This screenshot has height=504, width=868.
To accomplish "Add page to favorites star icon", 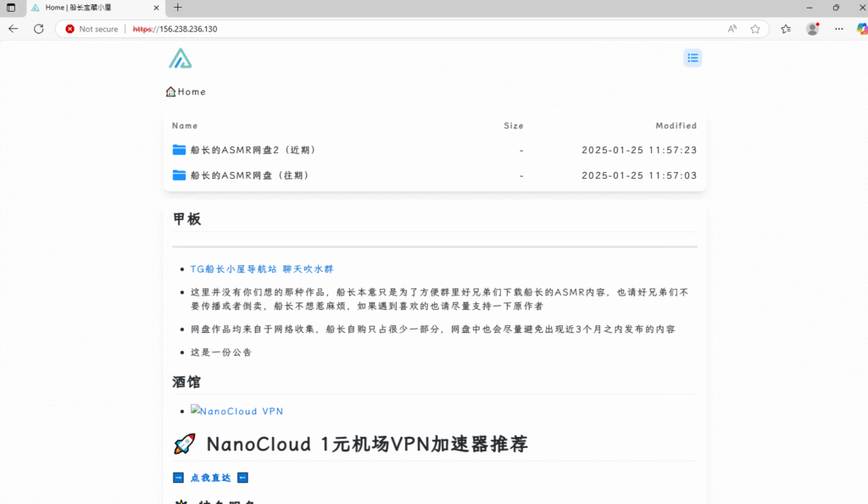I will click(755, 29).
